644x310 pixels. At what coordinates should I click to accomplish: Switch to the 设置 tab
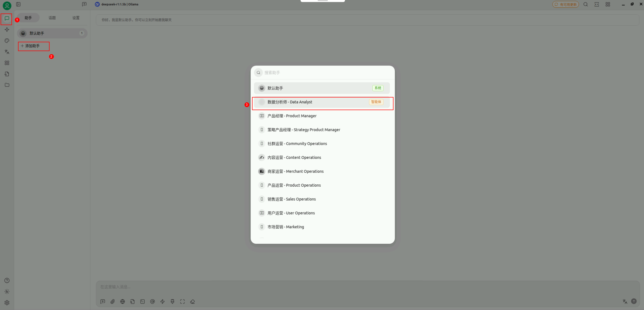point(76,18)
